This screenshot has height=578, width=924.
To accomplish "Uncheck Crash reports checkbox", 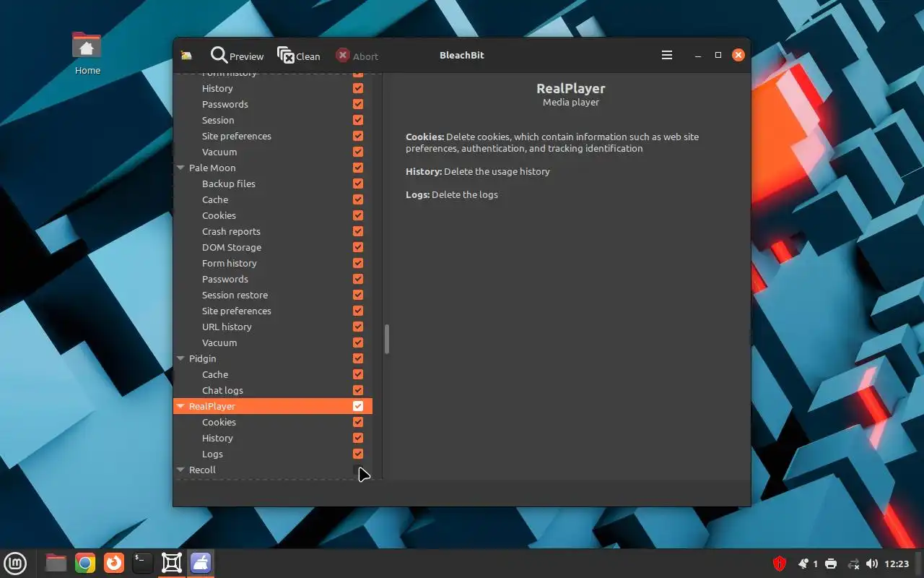I will [358, 231].
